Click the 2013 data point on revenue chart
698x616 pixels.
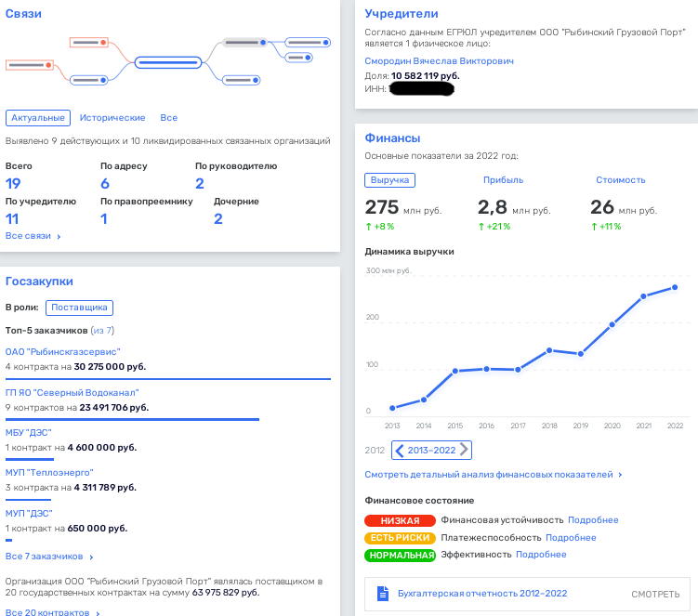click(x=392, y=408)
